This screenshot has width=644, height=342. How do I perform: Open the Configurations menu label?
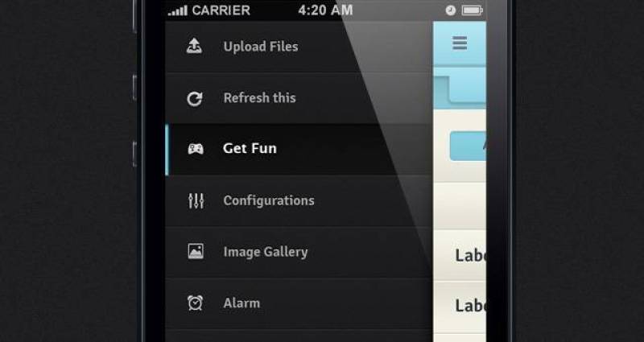coord(269,200)
